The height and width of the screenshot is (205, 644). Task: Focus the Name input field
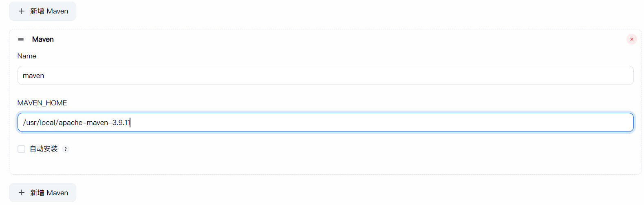325,76
